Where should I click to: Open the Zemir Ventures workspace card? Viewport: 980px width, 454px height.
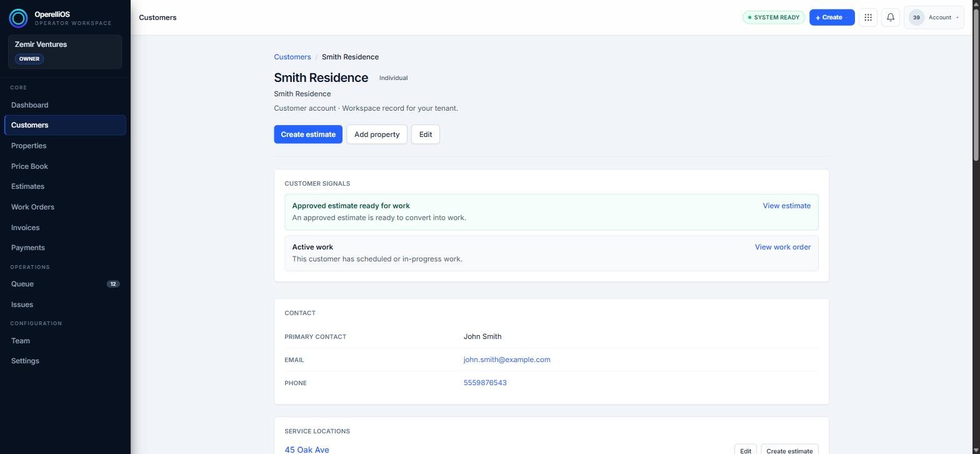click(65, 51)
